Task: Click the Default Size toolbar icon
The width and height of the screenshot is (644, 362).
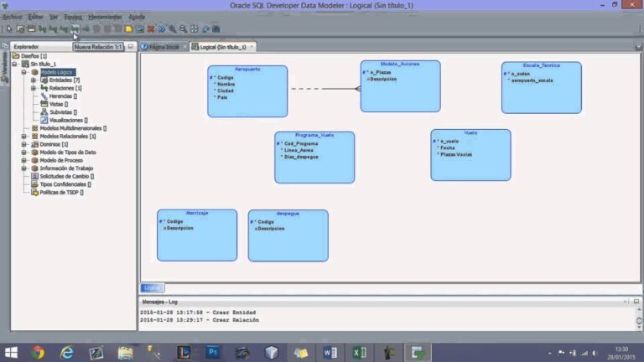Action: click(205, 29)
